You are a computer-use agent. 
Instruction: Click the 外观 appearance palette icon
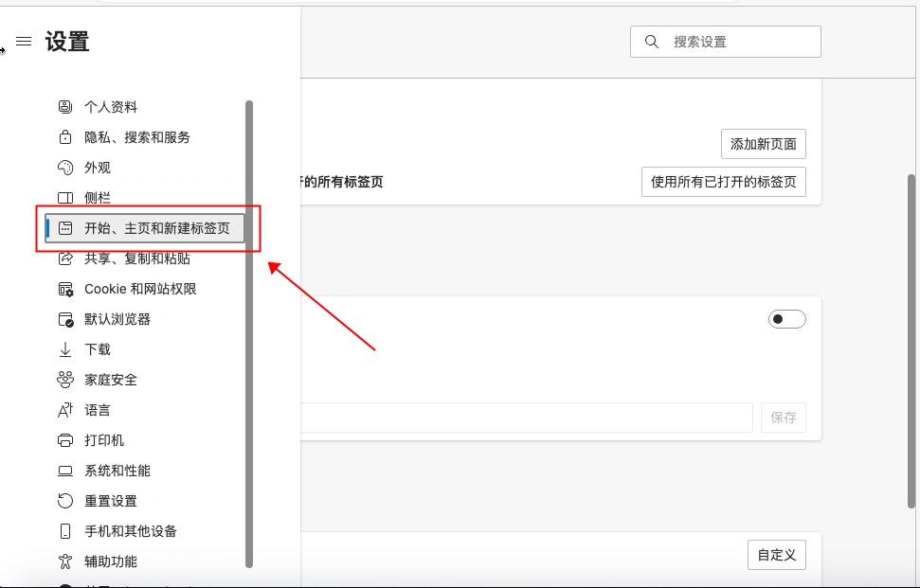[x=65, y=168]
